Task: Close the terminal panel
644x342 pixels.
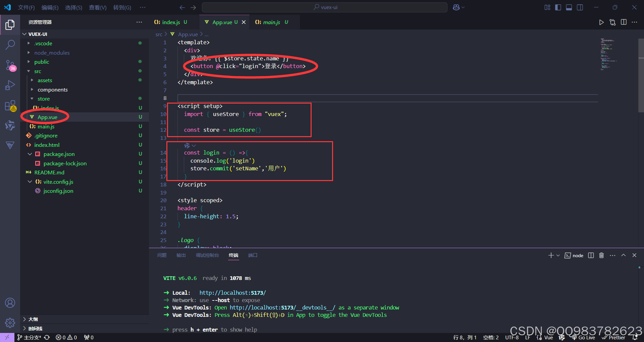Action: point(634,255)
